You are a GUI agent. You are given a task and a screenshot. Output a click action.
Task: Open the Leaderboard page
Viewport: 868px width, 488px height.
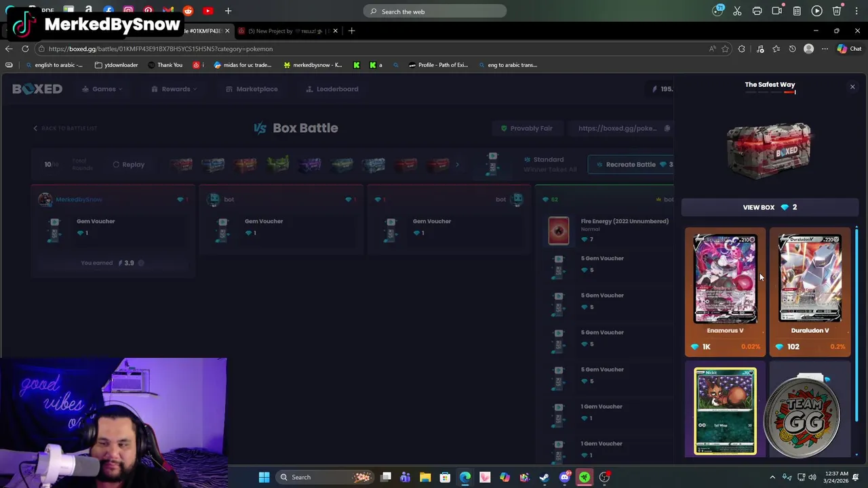point(332,89)
